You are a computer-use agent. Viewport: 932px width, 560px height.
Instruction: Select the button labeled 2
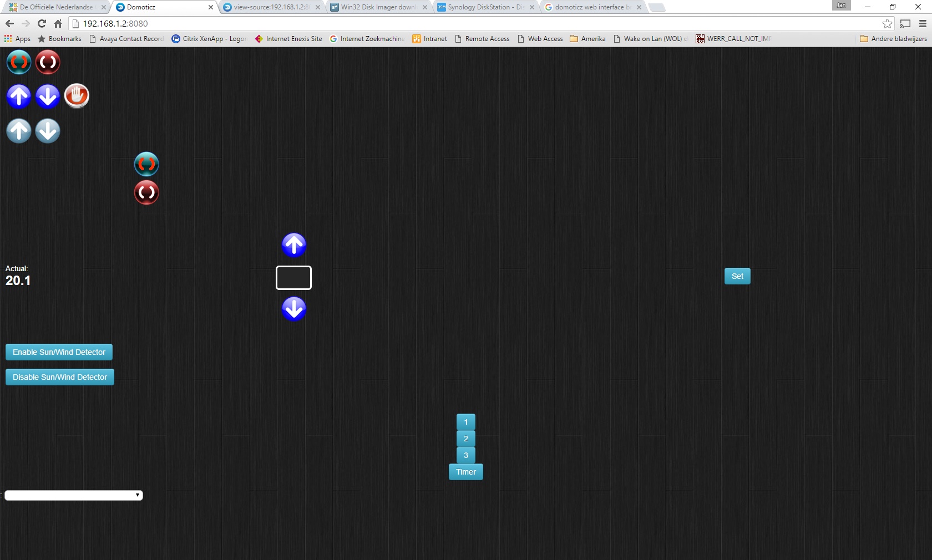point(466,439)
